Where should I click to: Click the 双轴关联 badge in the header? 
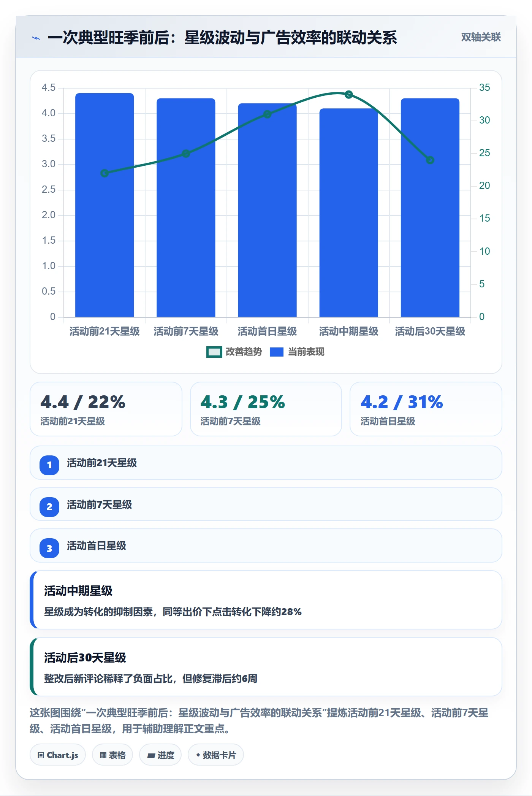[481, 37]
